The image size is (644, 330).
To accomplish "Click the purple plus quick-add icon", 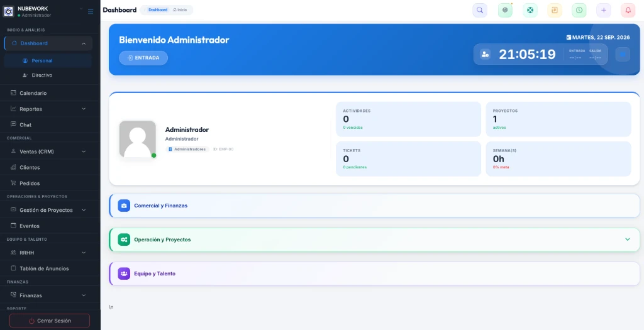I will click(604, 10).
